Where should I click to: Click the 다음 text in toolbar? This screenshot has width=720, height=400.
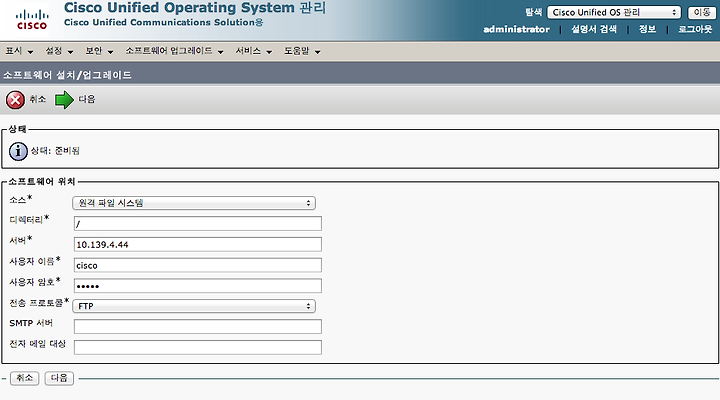[86, 99]
